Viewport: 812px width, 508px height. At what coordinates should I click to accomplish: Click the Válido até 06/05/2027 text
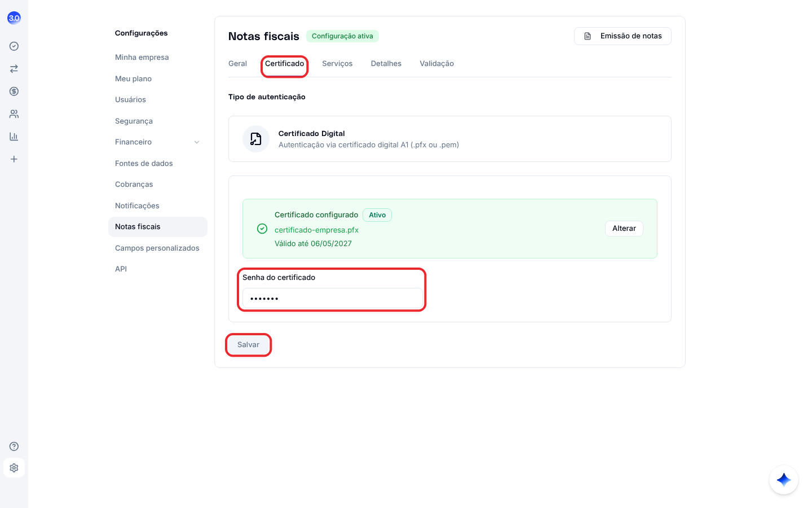coord(313,244)
